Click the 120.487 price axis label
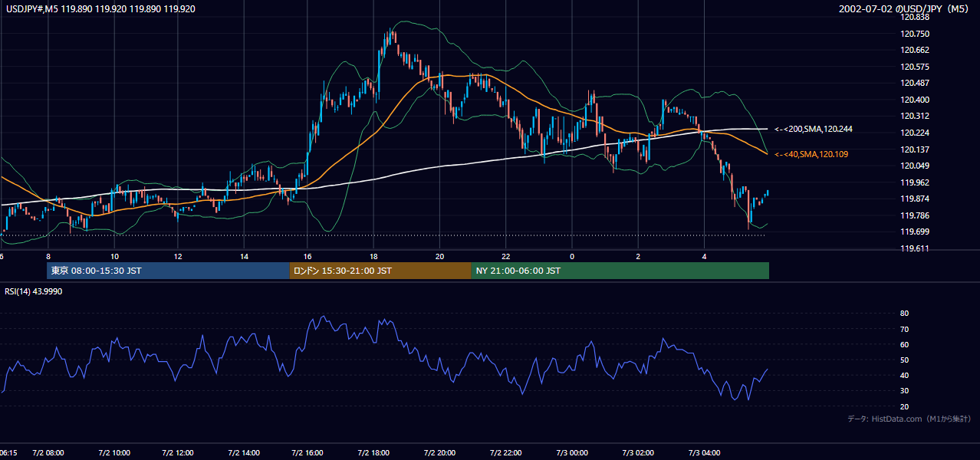This screenshot has height=460, width=980. (916, 83)
